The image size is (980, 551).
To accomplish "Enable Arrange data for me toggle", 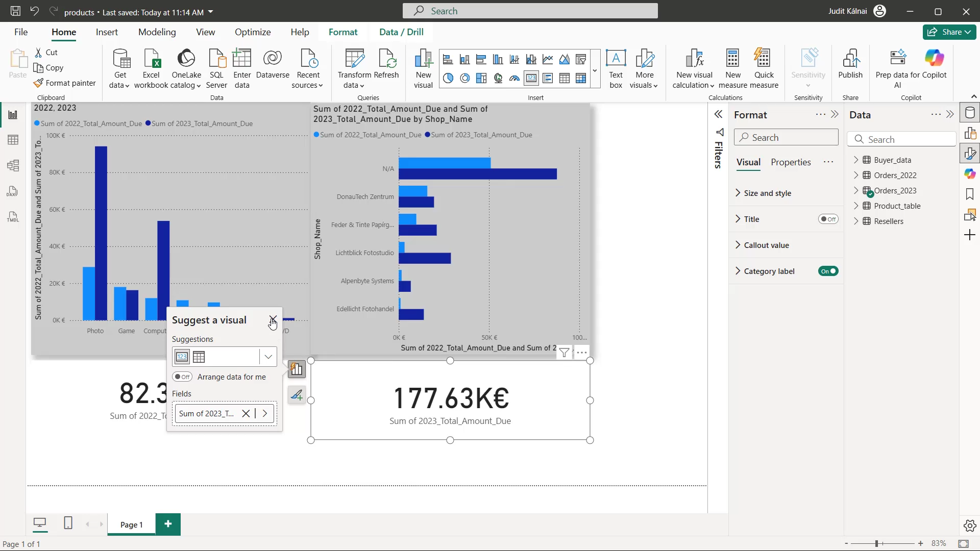I will click(x=182, y=377).
